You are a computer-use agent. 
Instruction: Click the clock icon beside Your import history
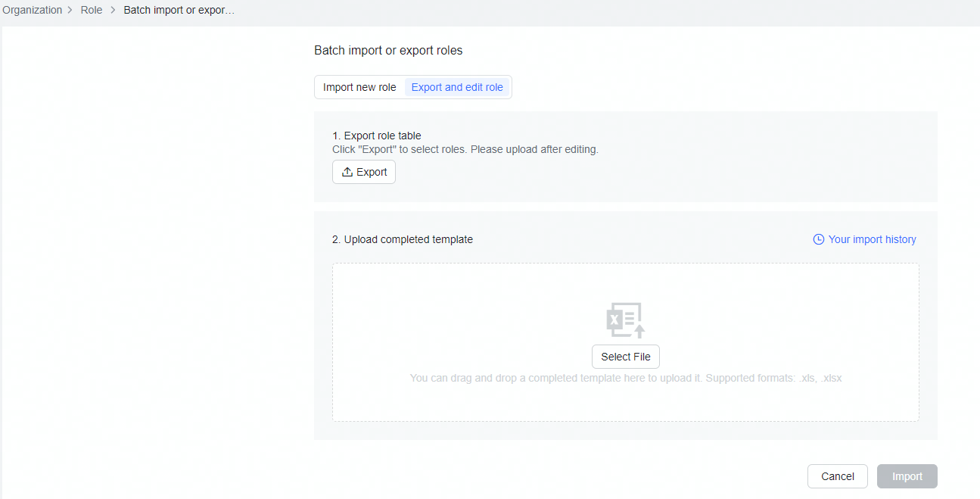[818, 239]
